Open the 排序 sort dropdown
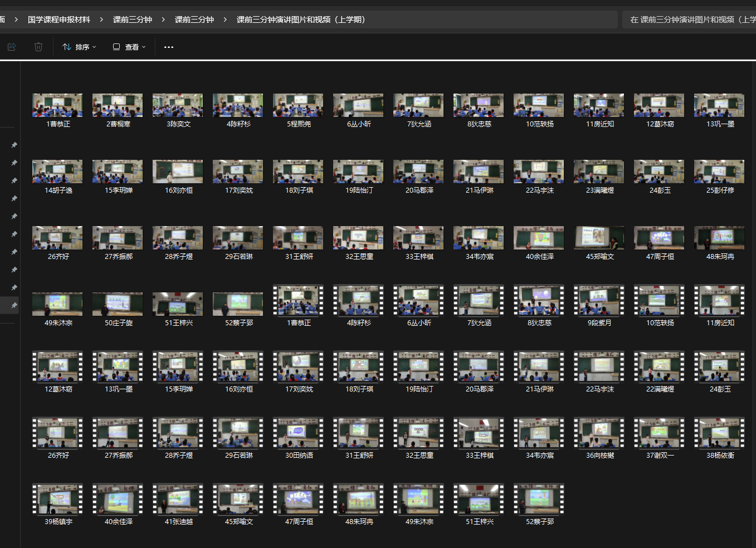Viewport: 756px width, 548px height. [79, 47]
